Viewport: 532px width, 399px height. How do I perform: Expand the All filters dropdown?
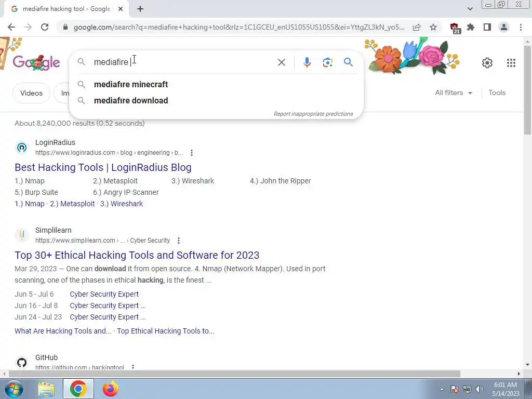click(x=454, y=92)
